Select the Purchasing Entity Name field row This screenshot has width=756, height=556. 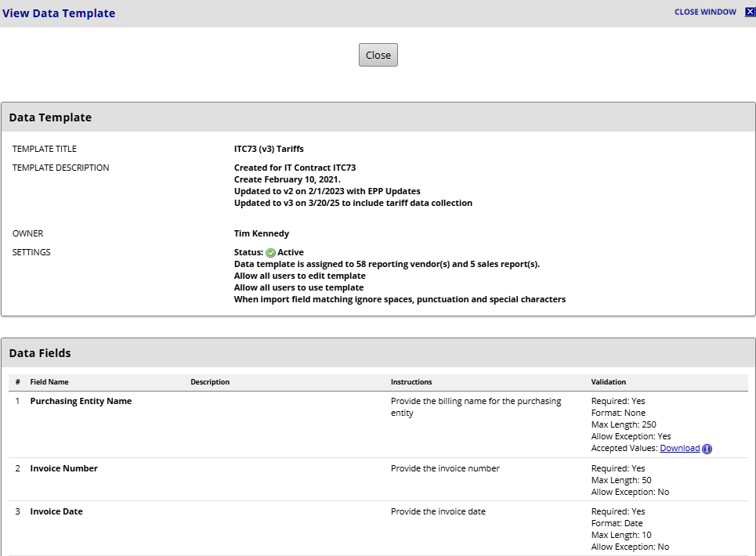coord(81,401)
